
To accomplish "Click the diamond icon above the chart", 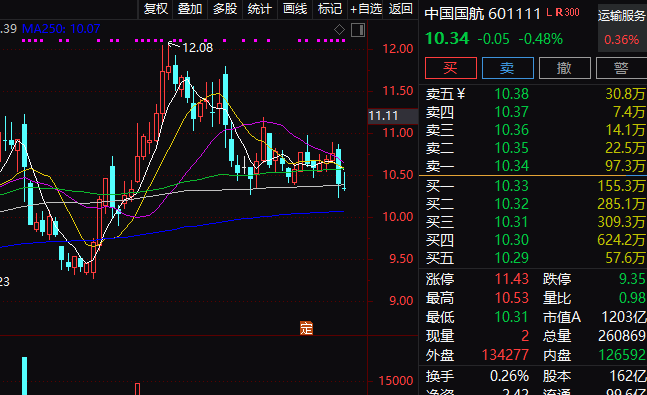I will [x=339, y=30].
